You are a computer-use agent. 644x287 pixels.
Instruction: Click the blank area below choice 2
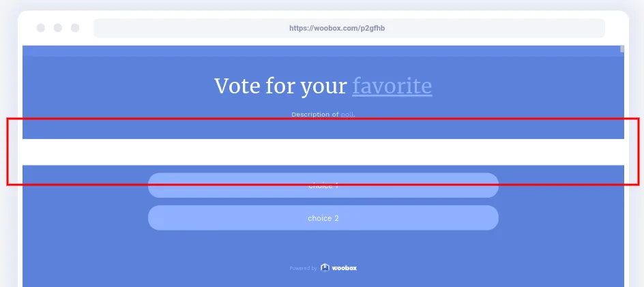point(323,245)
